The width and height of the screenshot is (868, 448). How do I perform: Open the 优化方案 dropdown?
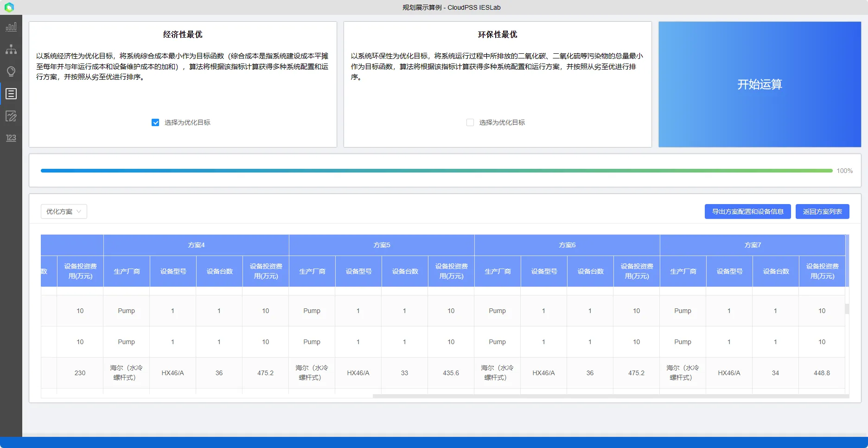tap(64, 211)
